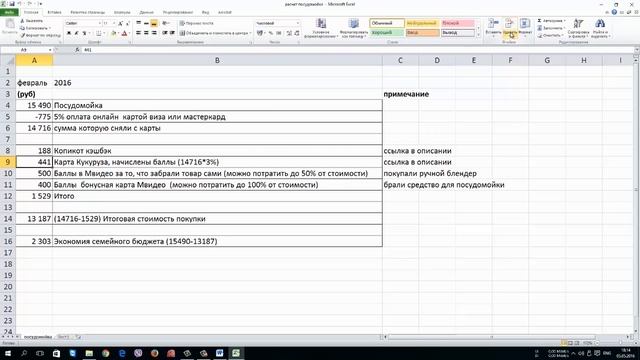The width and height of the screenshot is (640, 360).
Task: Click the accounting number format icon
Action: 260,33
